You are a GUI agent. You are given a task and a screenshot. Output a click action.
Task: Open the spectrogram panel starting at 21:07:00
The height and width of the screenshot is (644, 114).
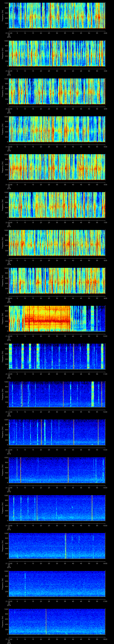(x=57, y=243)
